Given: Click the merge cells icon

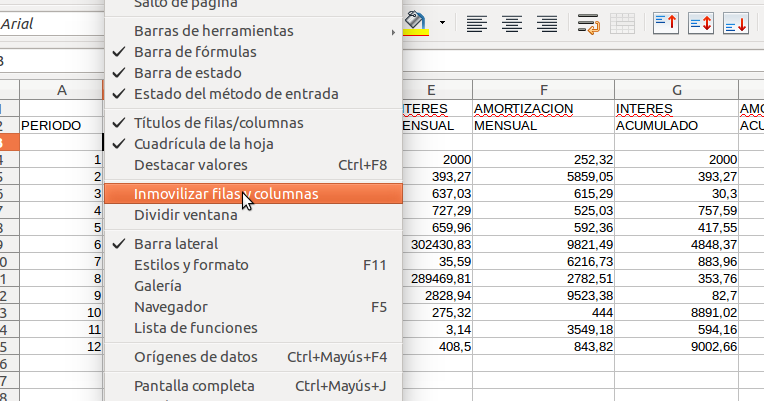Looking at the screenshot, I should pos(622,23).
